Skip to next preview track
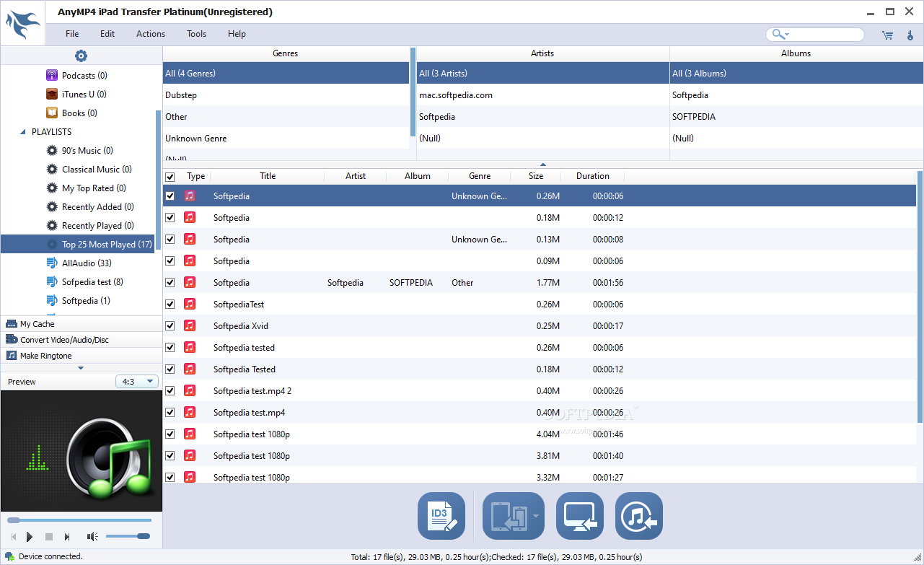 [67, 536]
